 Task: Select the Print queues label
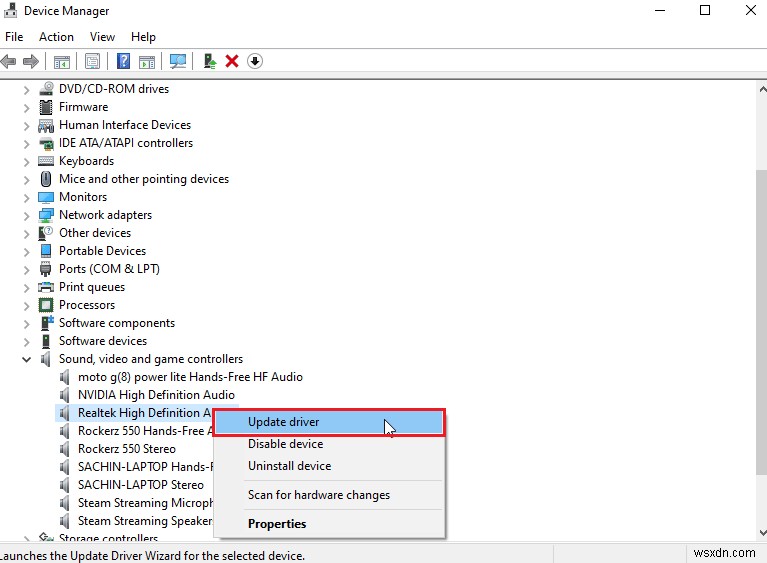92,287
